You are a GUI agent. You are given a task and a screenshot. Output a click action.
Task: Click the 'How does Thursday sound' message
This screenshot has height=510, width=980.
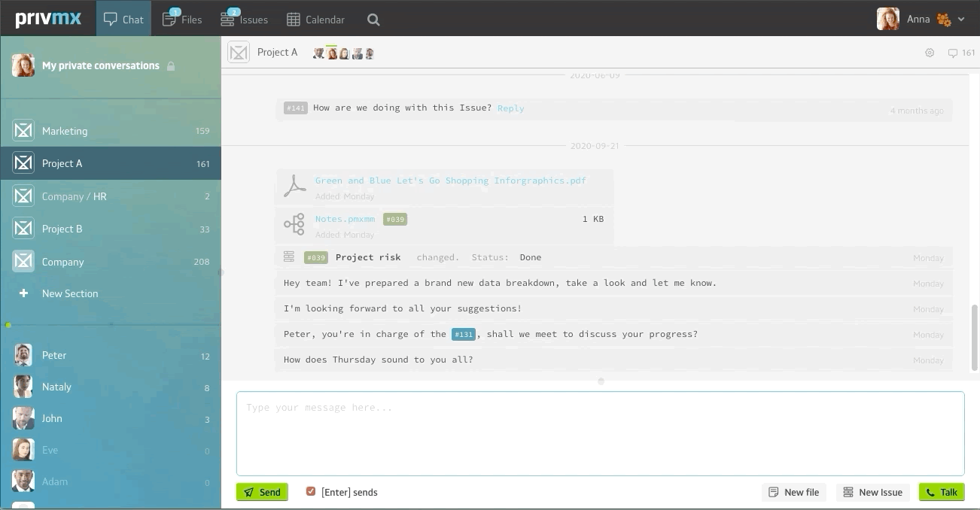pos(613,360)
